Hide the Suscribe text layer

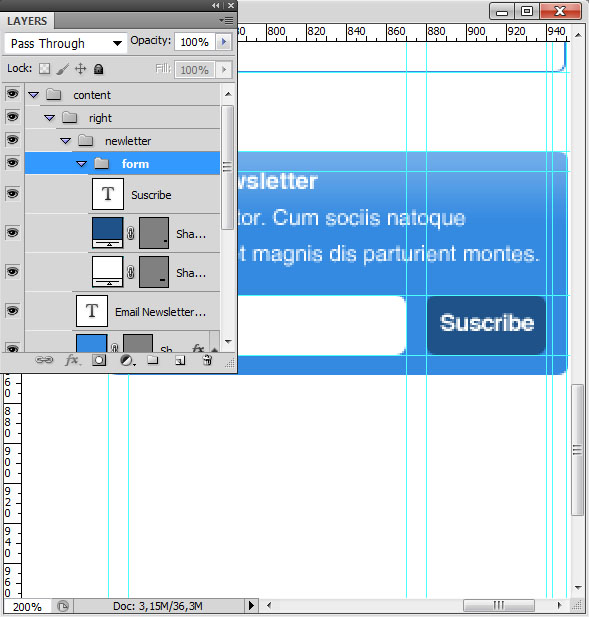pos(12,194)
